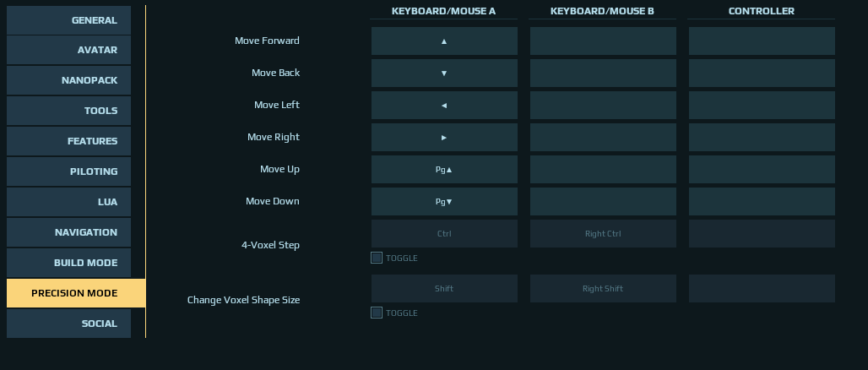The image size is (868, 370).
Task: Enable the 4-Voxel Step toggle checkbox
Action: (377, 258)
